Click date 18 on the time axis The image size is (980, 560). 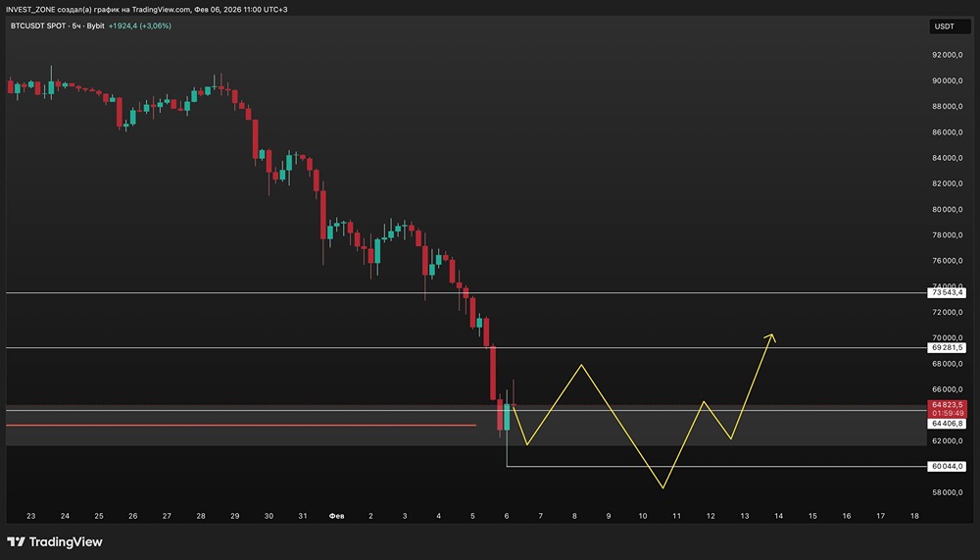(914, 516)
